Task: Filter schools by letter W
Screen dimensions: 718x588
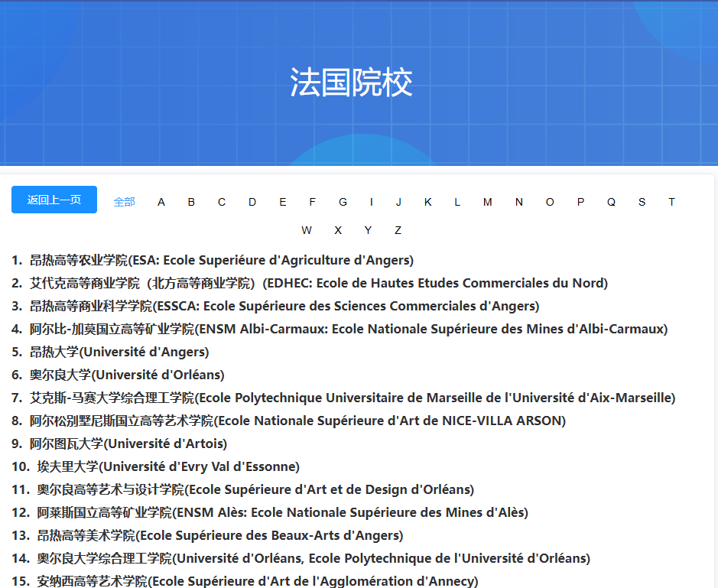Action: [x=307, y=230]
